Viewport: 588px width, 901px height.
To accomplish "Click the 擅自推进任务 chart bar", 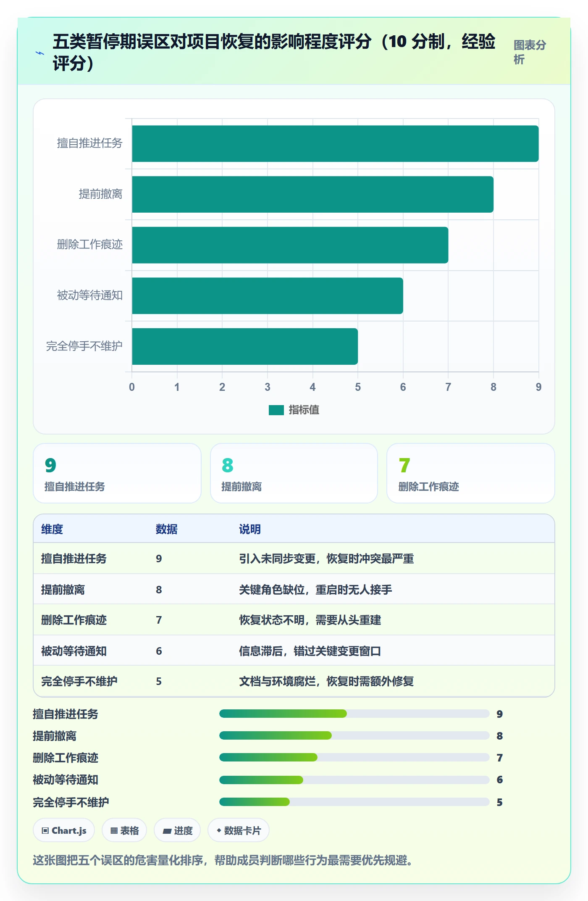I will point(335,144).
